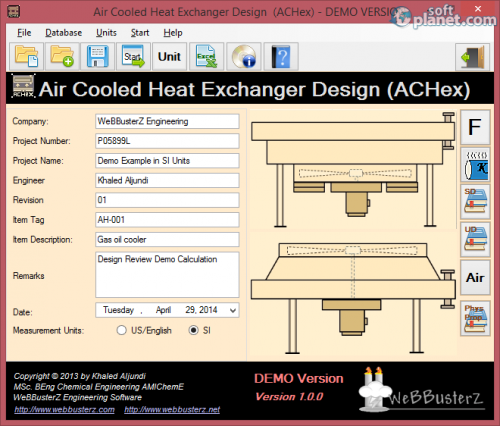Close the ACHex window
This screenshot has height=426, width=500.
(x=478, y=9)
